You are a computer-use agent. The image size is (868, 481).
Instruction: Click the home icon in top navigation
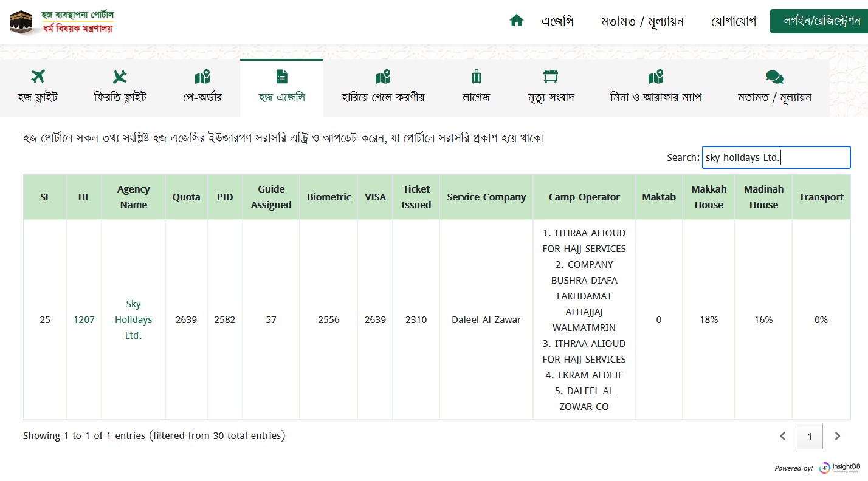pyautogui.click(x=516, y=21)
